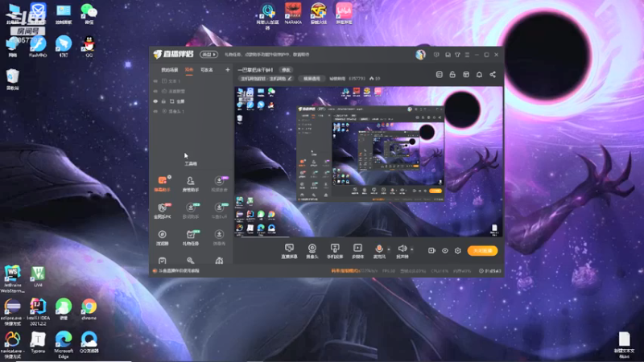Click the live preview canvas
644x362 pixels.
(369, 162)
